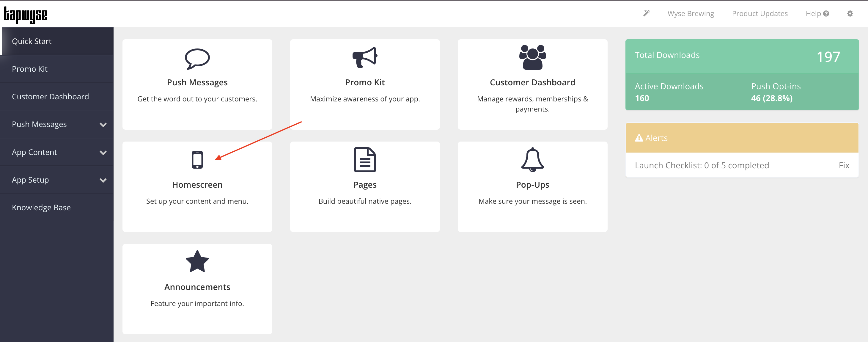The height and width of the screenshot is (342, 868).
Task: Click the magic wand icon in header
Action: [x=646, y=13]
